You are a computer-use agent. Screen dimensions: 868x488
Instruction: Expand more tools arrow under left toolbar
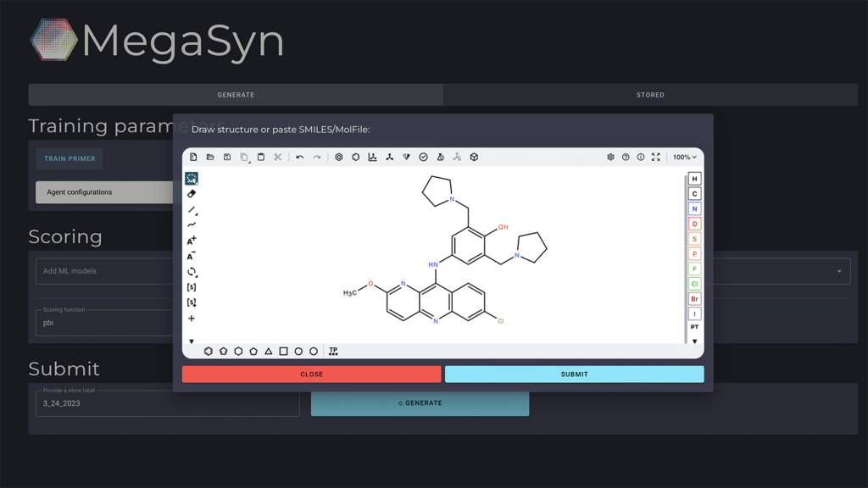click(x=192, y=341)
